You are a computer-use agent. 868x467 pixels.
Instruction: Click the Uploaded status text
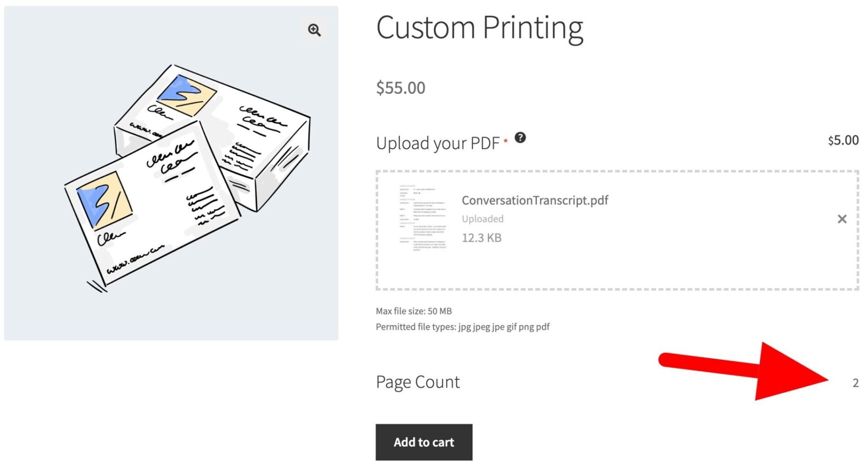tap(482, 219)
